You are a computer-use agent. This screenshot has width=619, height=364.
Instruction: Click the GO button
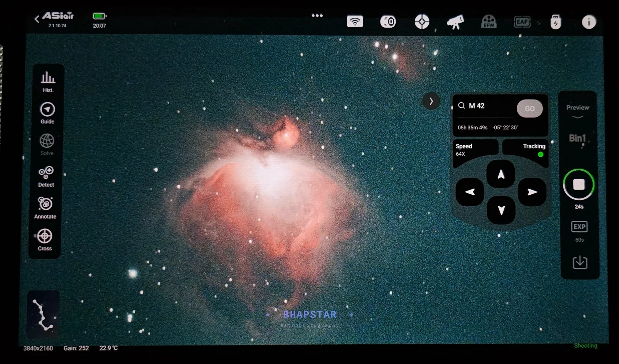coord(529,109)
